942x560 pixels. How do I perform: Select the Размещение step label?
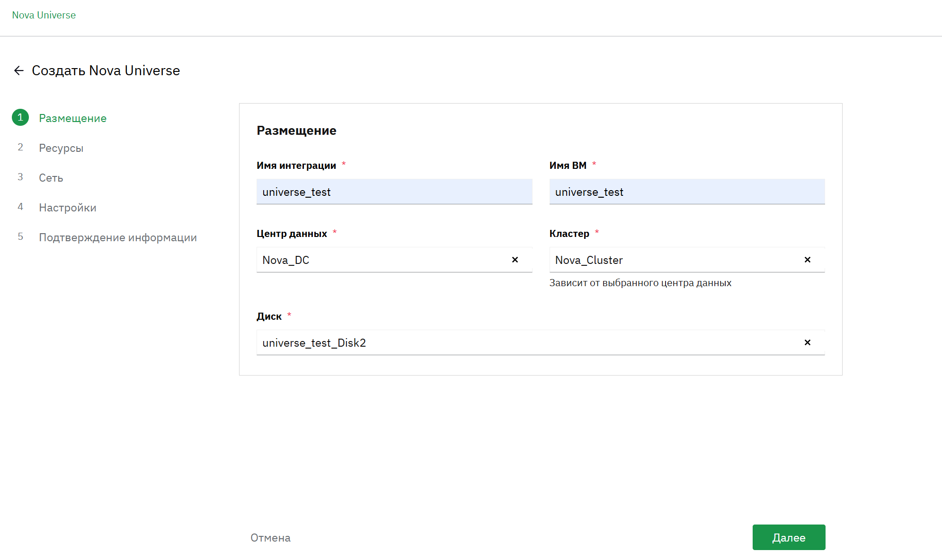73,118
